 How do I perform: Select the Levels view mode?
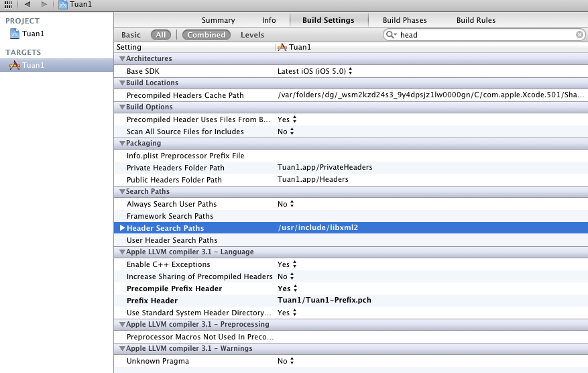pyautogui.click(x=252, y=35)
